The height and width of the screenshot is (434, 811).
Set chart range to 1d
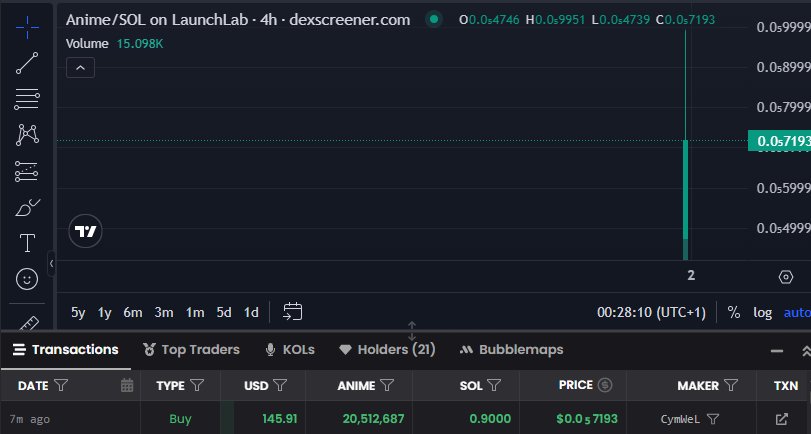point(251,312)
